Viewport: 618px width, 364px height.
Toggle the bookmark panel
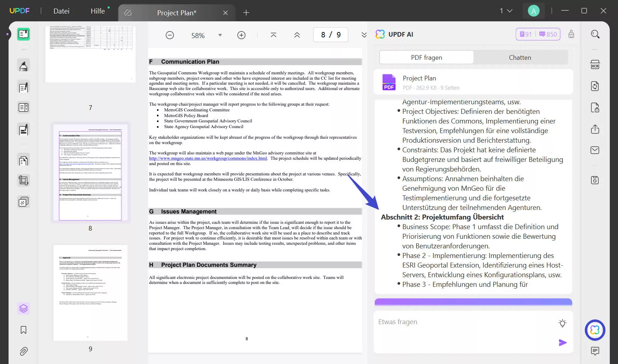click(24, 330)
